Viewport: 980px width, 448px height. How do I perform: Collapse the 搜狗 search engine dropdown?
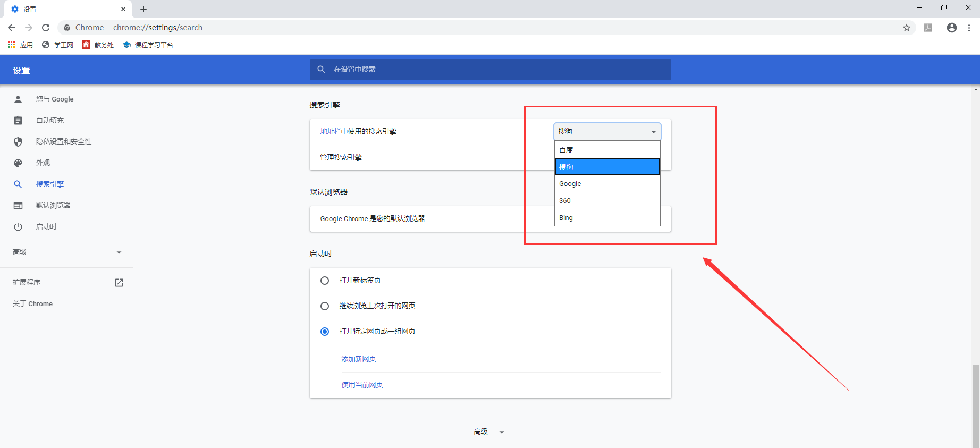point(607,132)
